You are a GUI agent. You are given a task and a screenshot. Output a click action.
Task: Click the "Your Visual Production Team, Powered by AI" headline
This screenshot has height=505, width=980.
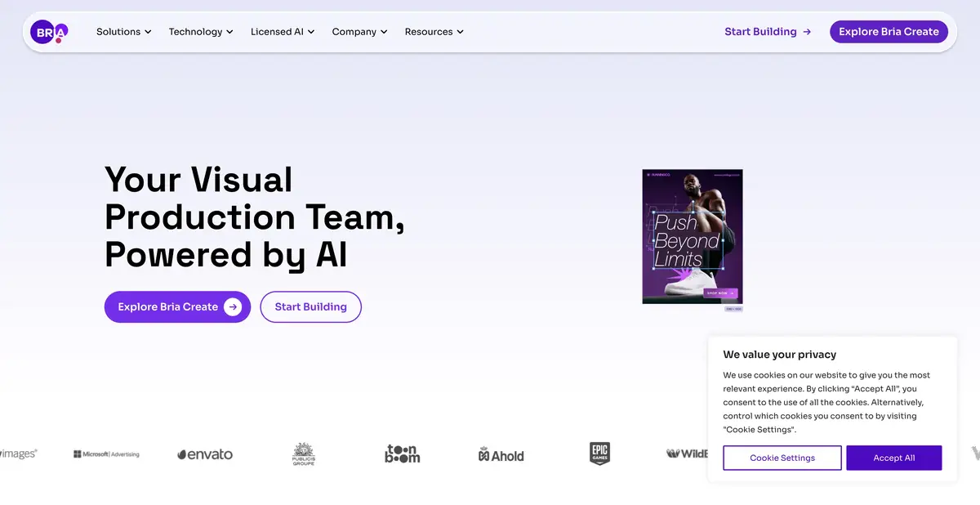255,217
